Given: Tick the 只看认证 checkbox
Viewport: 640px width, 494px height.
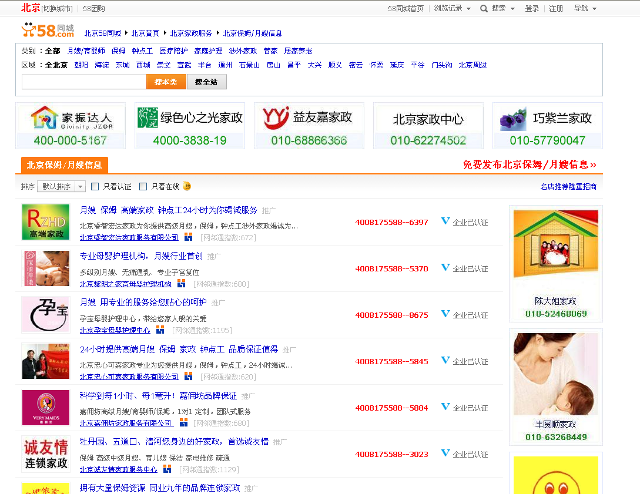Looking at the screenshot, I should point(95,187).
